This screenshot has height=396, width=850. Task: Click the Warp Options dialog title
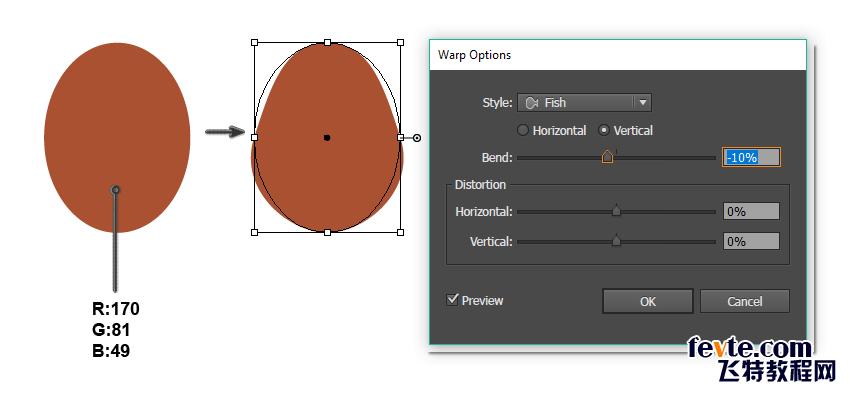coord(474,55)
